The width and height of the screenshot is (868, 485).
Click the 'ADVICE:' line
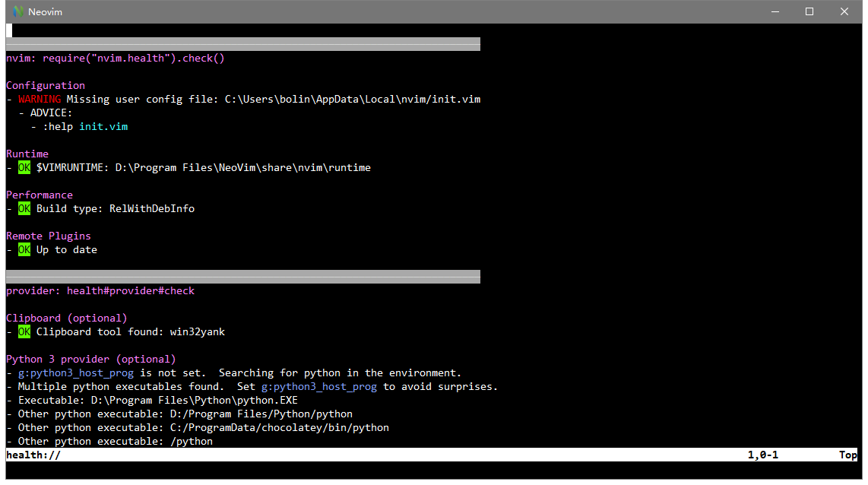(x=51, y=113)
